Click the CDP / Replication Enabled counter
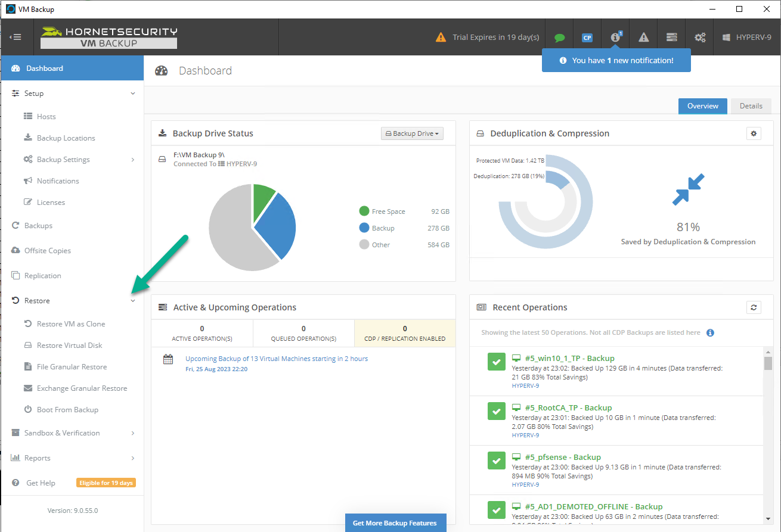Image resolution: width=781 pixels, height=532 pixels. tap(405, 334)
